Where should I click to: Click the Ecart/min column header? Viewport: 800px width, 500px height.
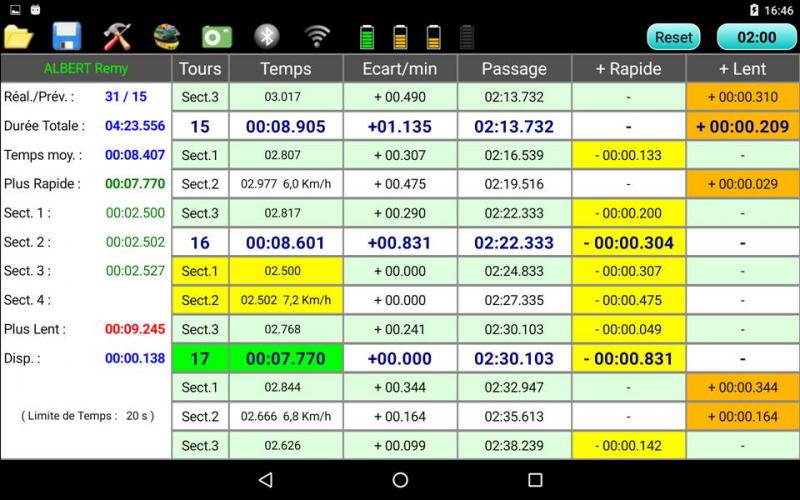[x=400, y=69]
